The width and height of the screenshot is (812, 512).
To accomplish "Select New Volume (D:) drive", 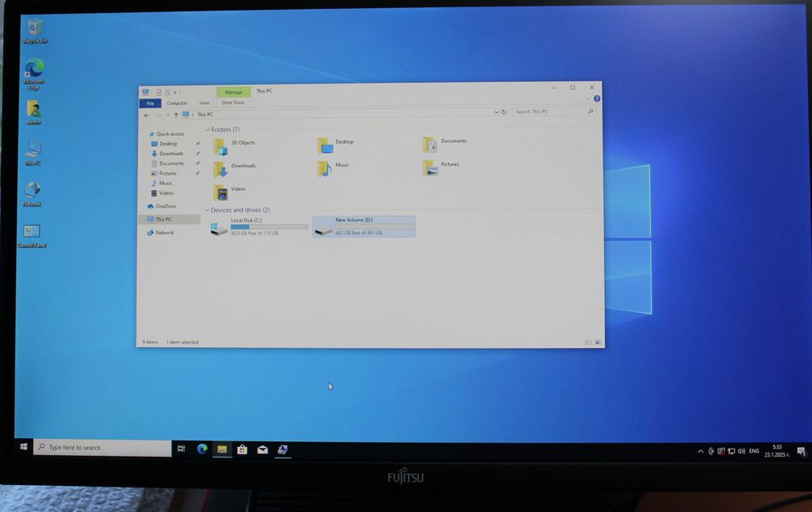I will click(364, 227).
